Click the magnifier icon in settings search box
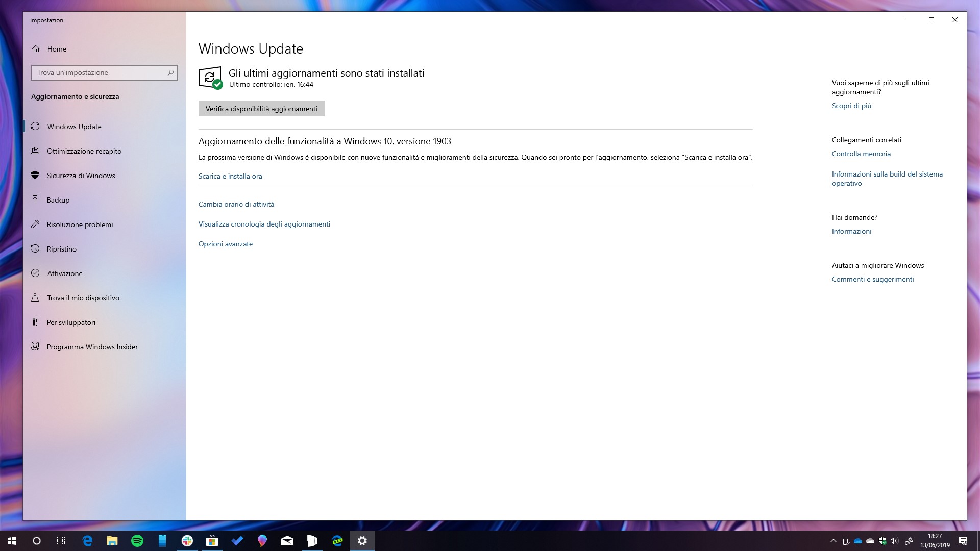980x551 pixels. pyautogui.click(x=170, y=72)
